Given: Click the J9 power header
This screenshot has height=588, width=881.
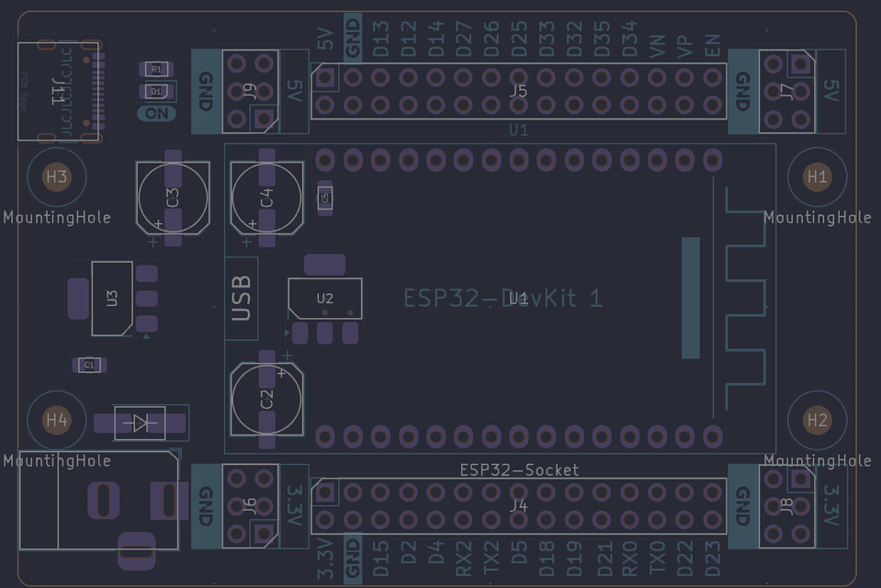Looking at the screenshot, I should coord(251,91).
